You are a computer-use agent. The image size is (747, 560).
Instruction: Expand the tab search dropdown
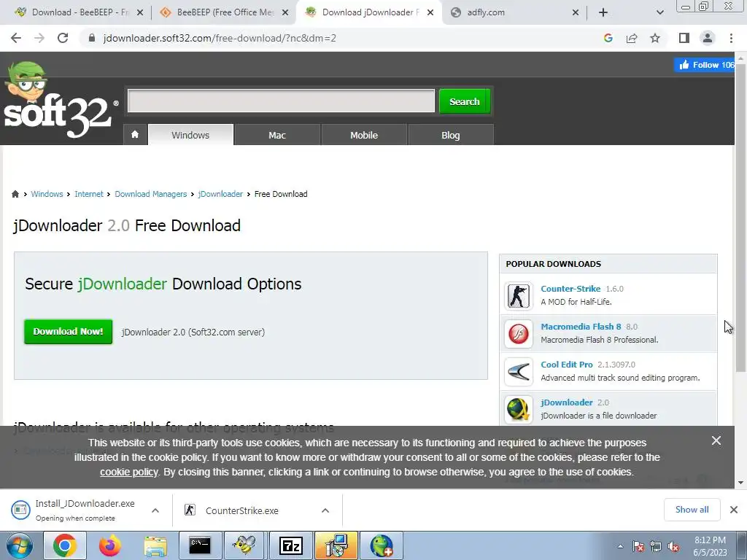pos(659,12)
